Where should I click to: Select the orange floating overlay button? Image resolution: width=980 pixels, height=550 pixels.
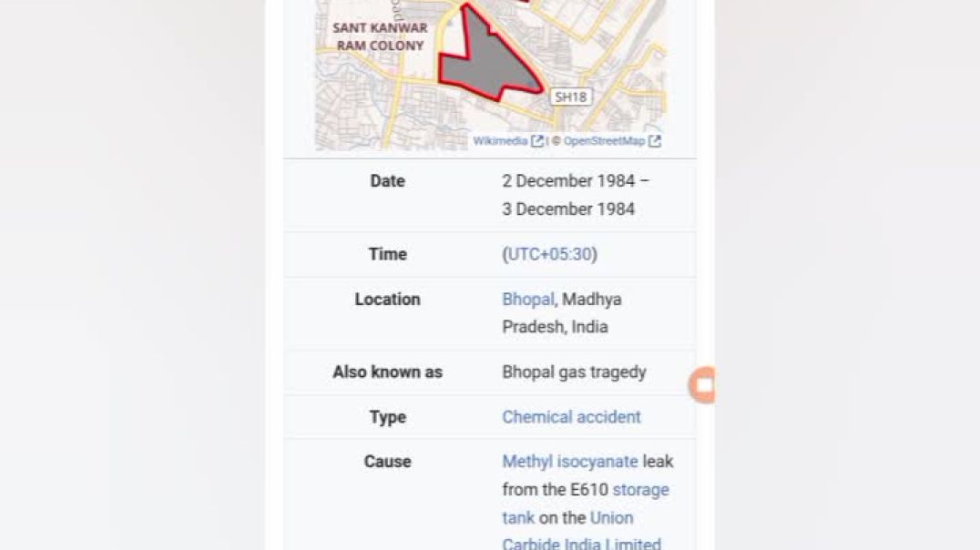703,383
